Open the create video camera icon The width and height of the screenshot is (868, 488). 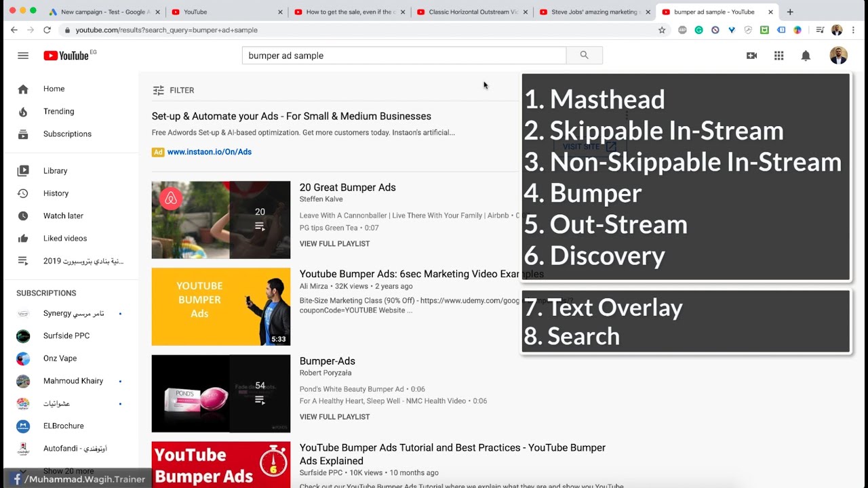click(751, 56)
